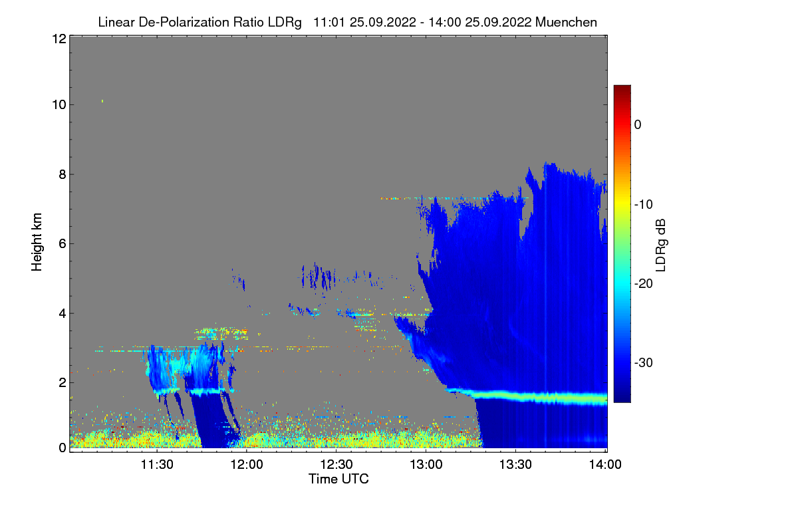
Task: Click the colorbar value -20
Action: (x=644, y=283)
